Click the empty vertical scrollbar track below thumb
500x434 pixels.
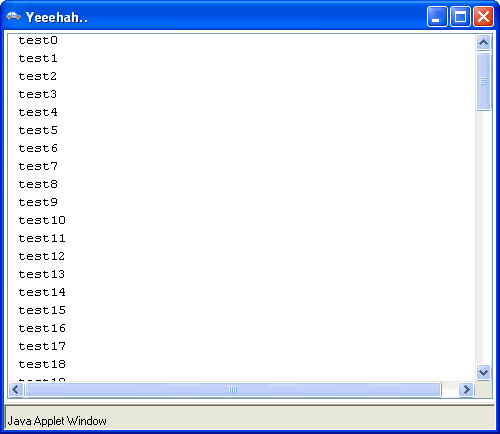click(483, 237)
